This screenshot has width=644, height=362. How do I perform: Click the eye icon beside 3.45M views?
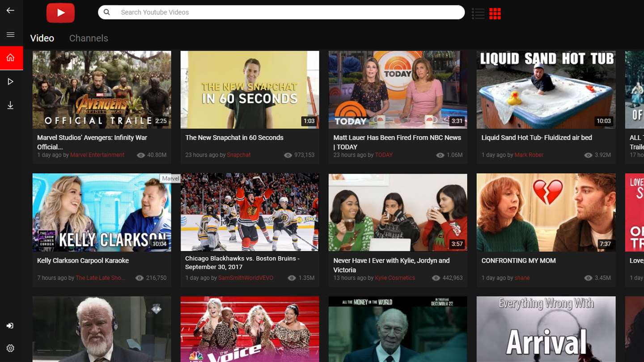click(x=588, y=278)
